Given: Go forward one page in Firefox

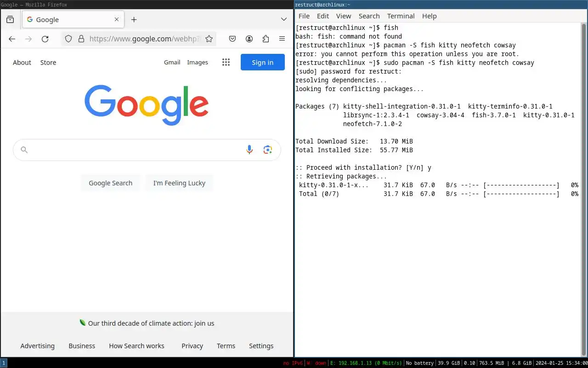Looking at the screenshot, I should point(28,39).
